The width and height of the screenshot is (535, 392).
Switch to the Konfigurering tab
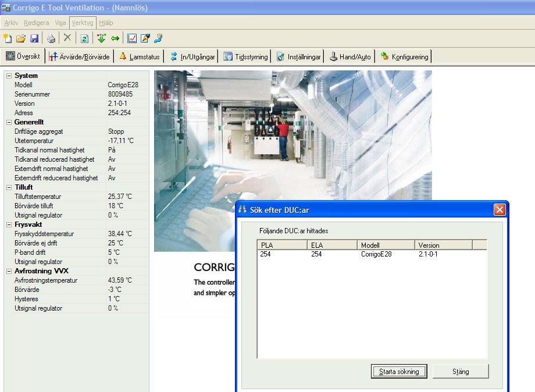[404, 56]
